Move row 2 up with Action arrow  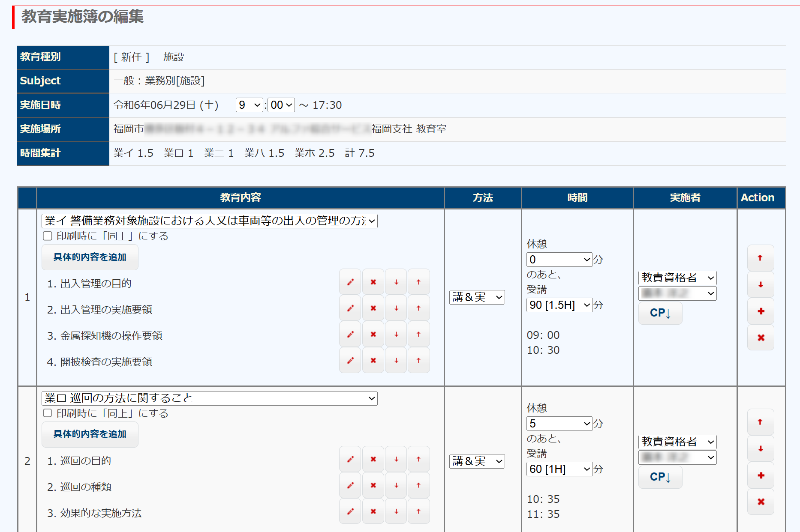761,422
